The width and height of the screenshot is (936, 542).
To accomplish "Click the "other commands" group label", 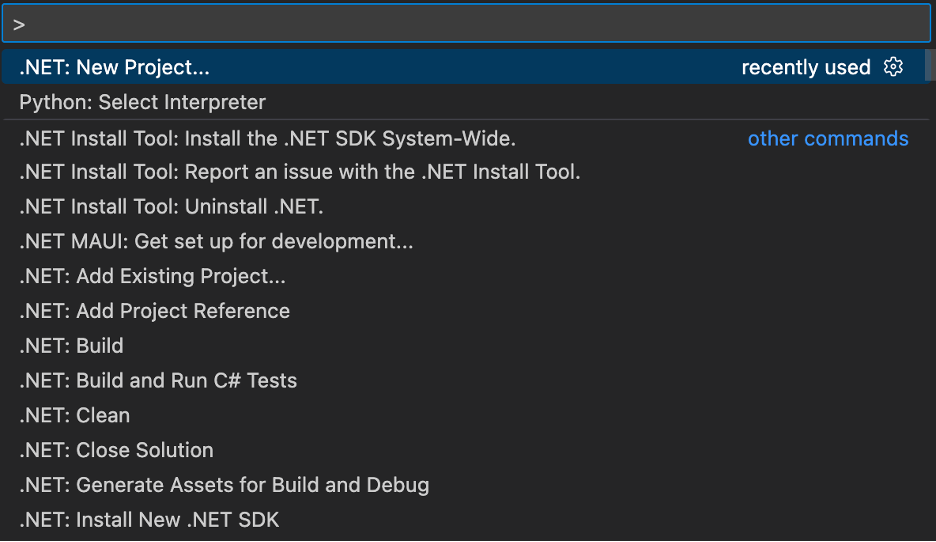I will [828, 138].
